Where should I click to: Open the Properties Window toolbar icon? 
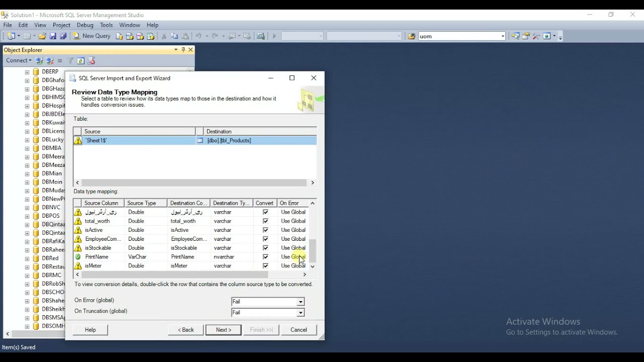(x=526, y=36)
